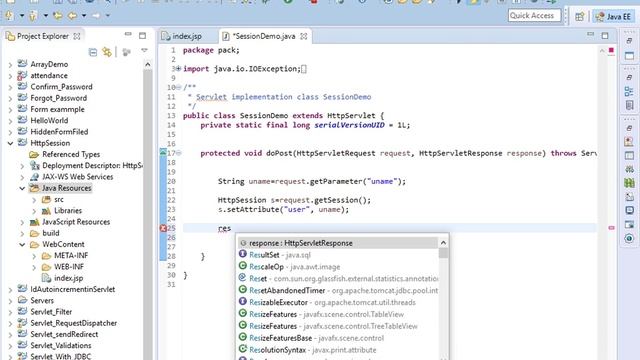Toggle Link with Editor in Project Explorer
Image resolution: width=640 pixels, height=360 pixels.
tap(107, 52)
